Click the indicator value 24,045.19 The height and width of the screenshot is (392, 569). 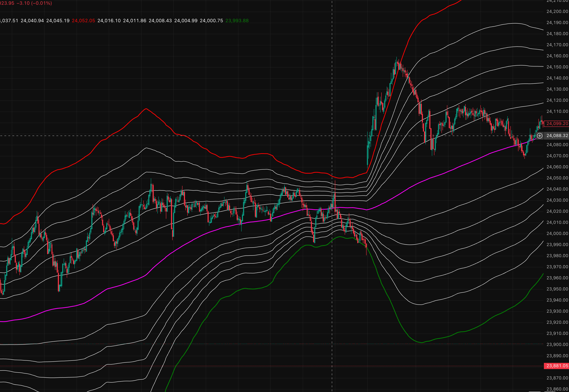[x=58, y=21]
